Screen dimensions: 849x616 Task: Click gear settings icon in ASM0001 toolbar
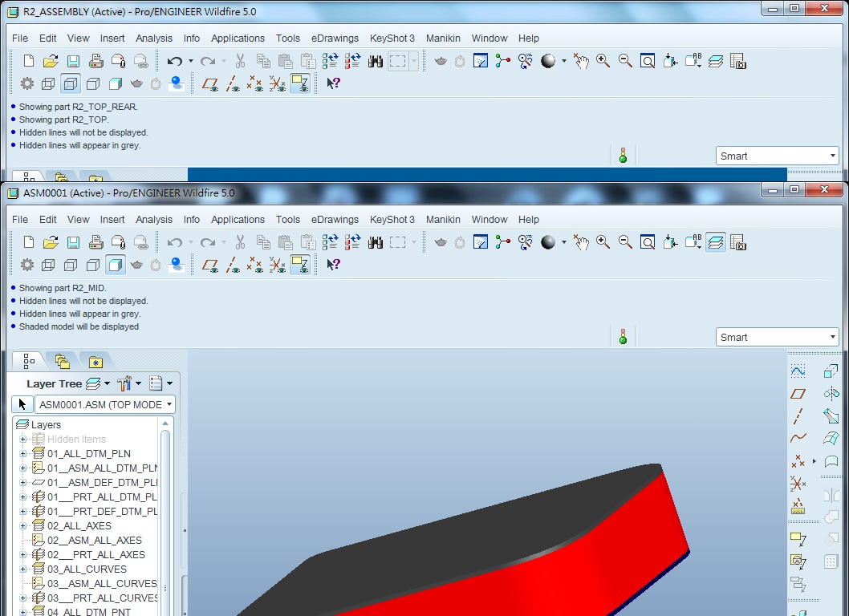click(x=27, y=265)
